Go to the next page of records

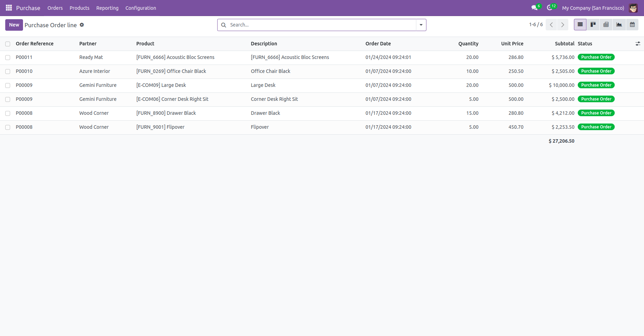562,25
